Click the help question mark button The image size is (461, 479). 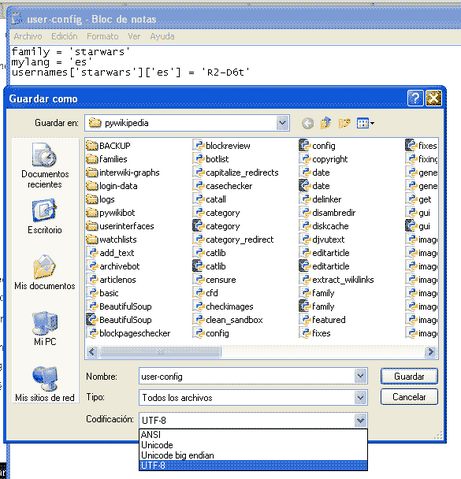415,98
